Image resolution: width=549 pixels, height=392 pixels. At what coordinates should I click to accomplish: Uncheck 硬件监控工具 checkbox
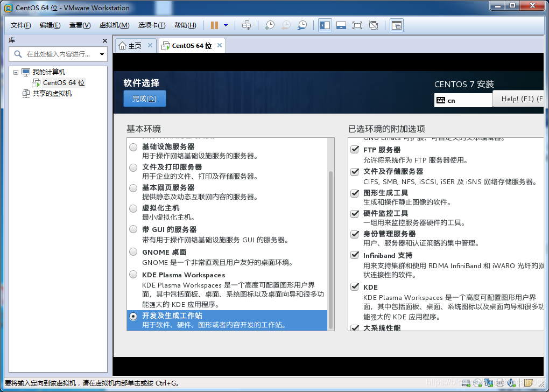coord(355,213)
